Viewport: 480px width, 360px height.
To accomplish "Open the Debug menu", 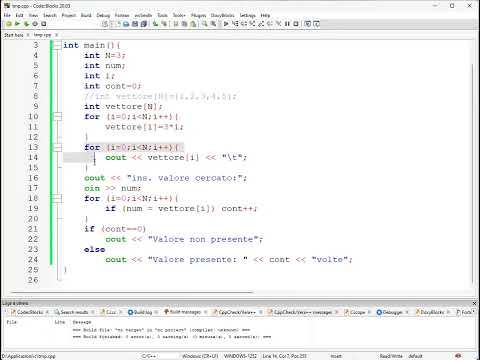I will [x=103, y=15].
